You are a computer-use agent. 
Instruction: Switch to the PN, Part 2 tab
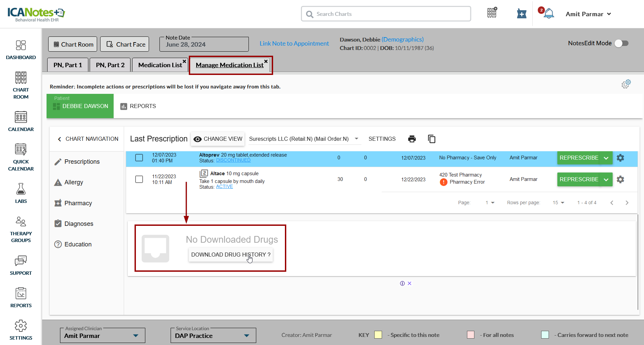click(x=110, y=65)
